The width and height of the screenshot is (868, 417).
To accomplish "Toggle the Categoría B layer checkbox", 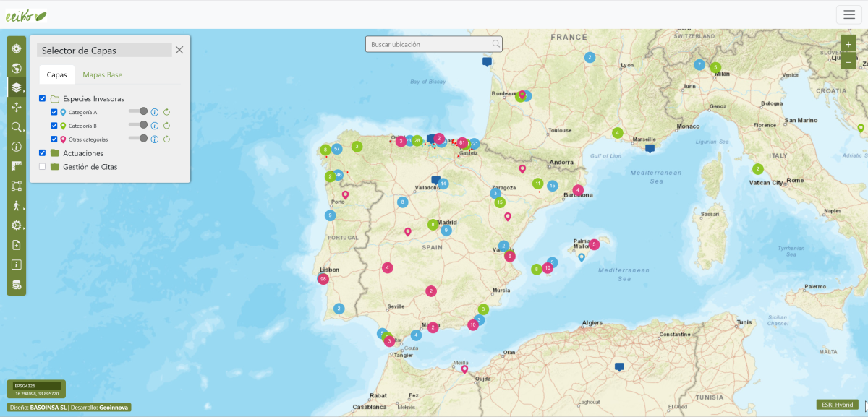I will [x=54, y=126].
